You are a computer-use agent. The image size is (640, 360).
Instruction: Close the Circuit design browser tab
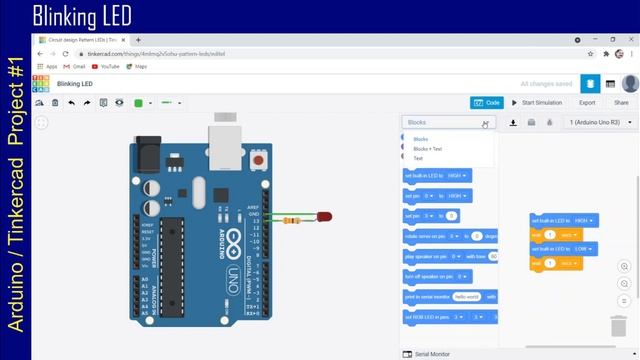pyautogui.click(x=123, y=40)
